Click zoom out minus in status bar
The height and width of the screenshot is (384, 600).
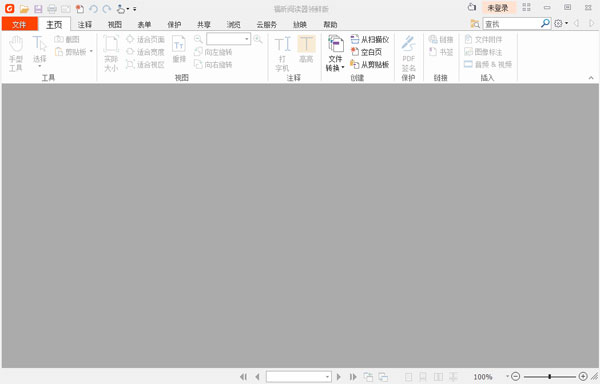coord(515,376)
